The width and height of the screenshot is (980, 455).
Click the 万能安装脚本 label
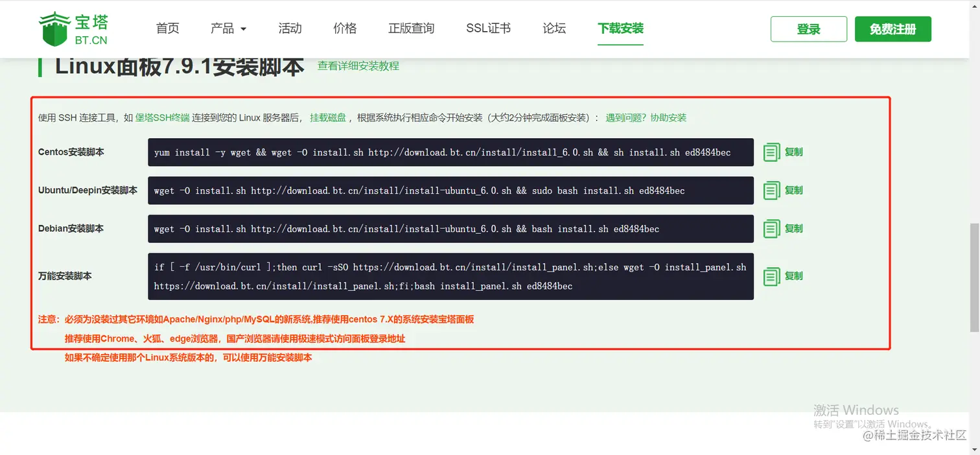point(65,276)
